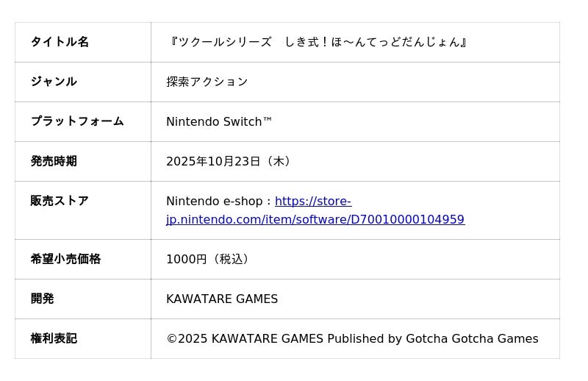Select the ジャンル label cell
This screenshot has width=588, height=381.
click(x=54, y=82)
